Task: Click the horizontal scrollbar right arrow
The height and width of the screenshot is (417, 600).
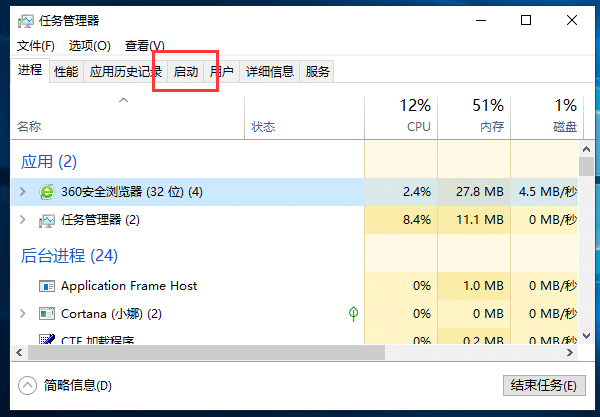Action: 570,352
